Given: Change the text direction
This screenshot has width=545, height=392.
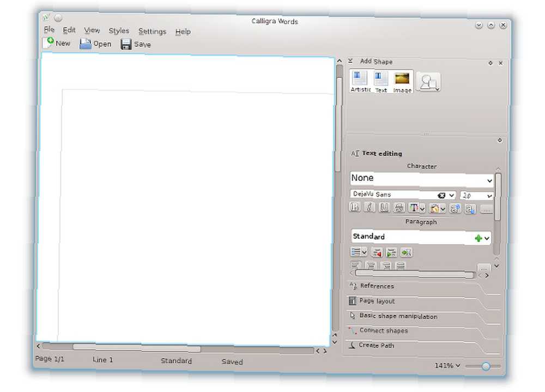Looking at the screenshot, I should pyautogui.click(x=406, y=252).
